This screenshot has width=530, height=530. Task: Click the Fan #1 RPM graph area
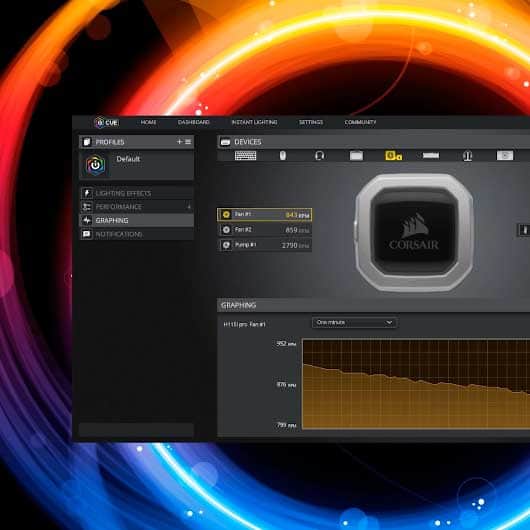click(x=416, y=384)
